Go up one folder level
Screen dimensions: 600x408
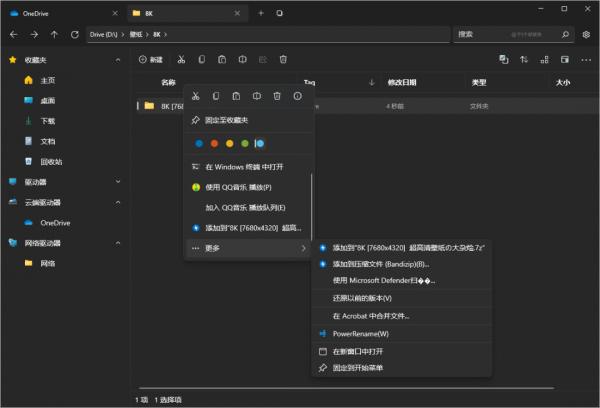click(x=54, y=34)
